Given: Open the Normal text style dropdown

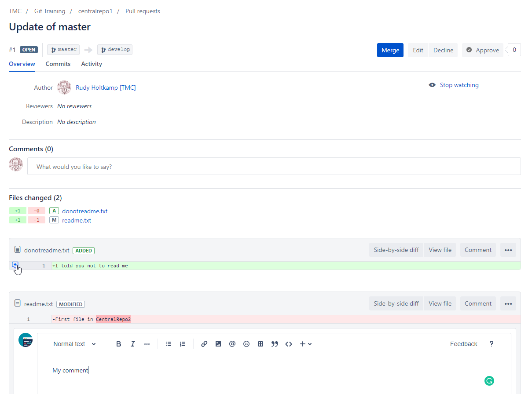Looking at the screenshot, I should click(74, 344).
